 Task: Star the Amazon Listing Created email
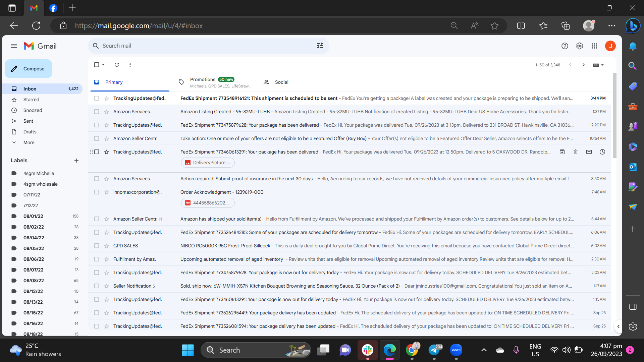pyautogui.click(x=107, y=112)
